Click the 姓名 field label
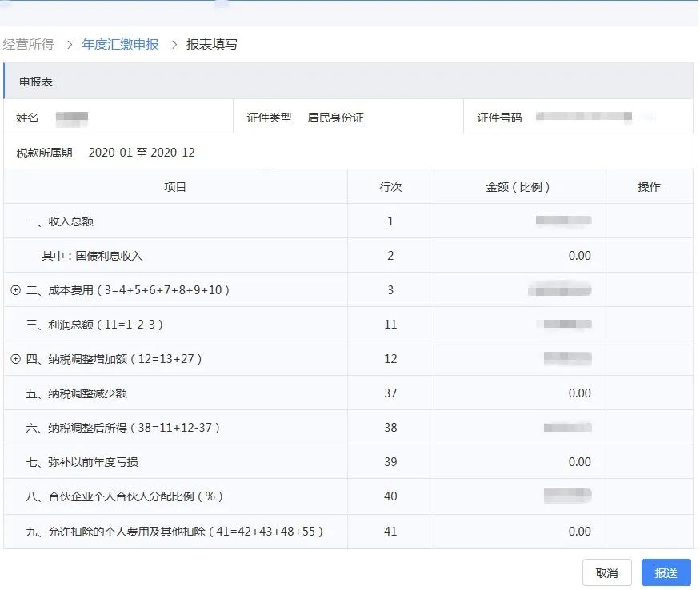700x590 pixels. (27, 118)
